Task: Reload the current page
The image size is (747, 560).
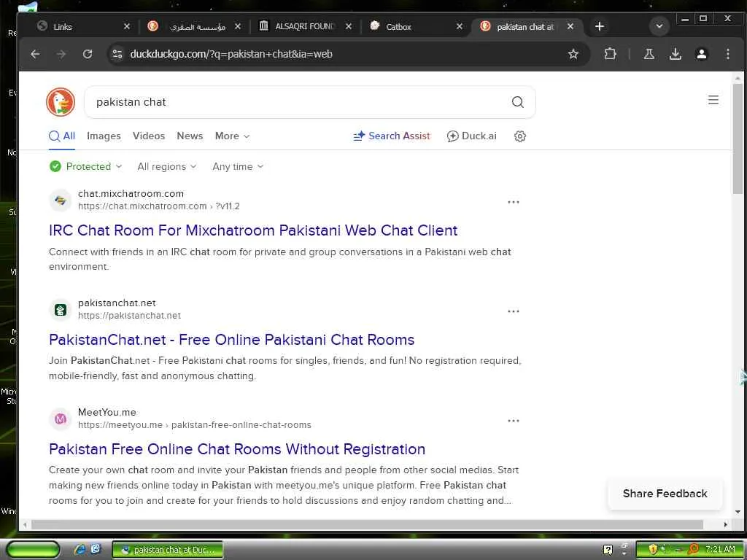Action: [x=88, y=54]
